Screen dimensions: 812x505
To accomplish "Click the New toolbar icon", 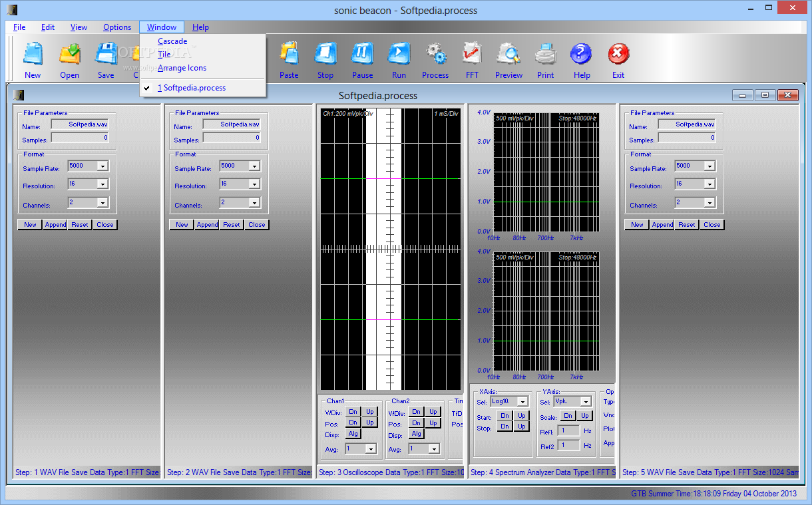I will [33, 54].
